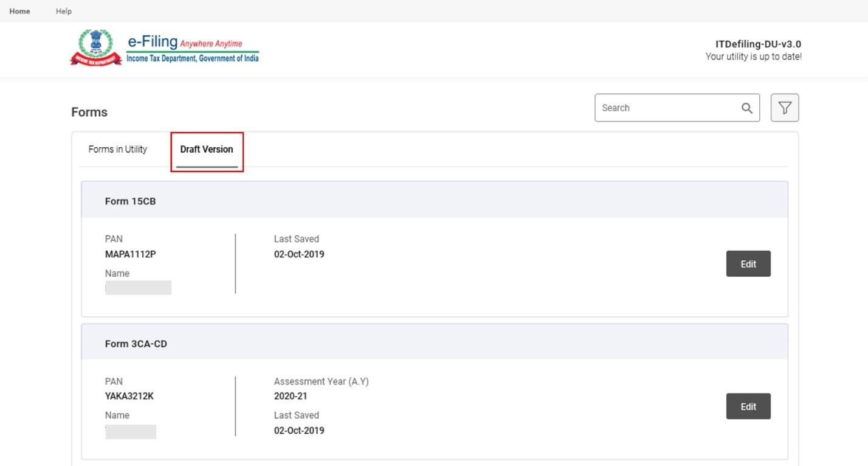Image resolution: width=868 pixels, height=466 pixels.
Task: Select the e-Filing logo banner
Action: coord(151,43)
